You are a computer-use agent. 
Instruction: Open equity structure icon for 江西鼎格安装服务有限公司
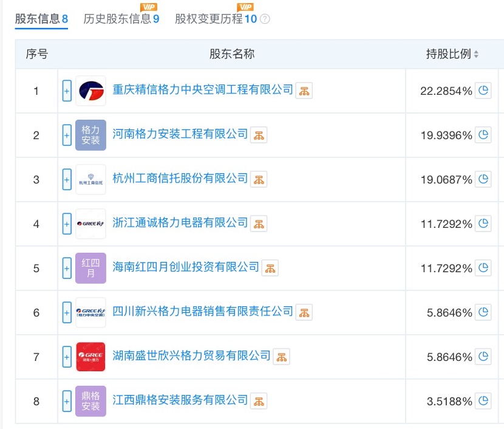point(259,402)
